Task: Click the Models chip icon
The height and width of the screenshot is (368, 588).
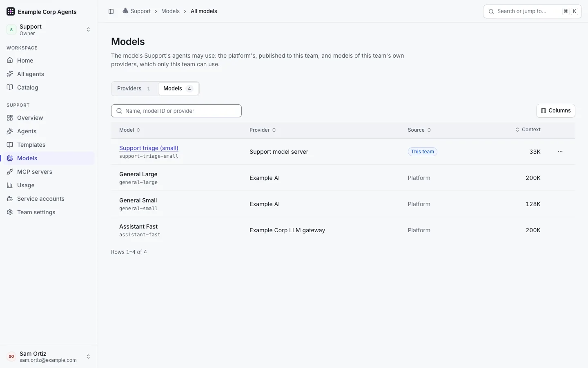Action: [10, 158]
